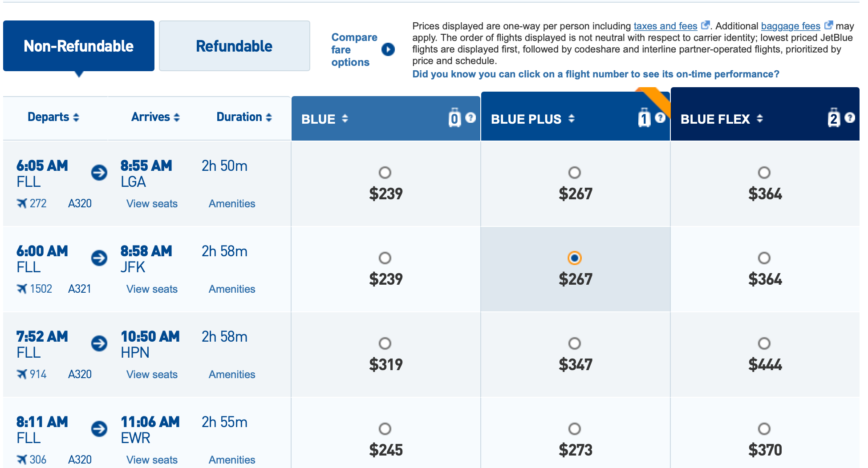Select the Non-Refundable tab
Viewport: 868px width, 468px height.
79,46
